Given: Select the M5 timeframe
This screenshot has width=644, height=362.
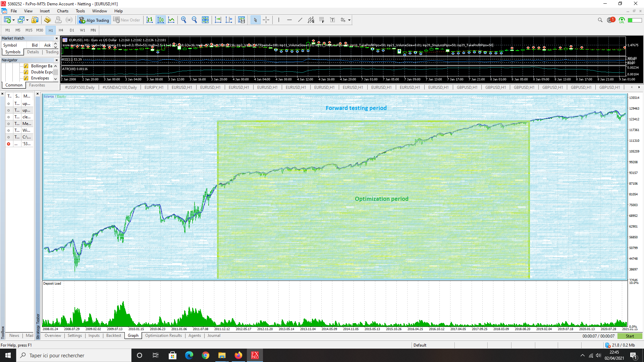Looking at the screenshot, I should coord(18,30).
